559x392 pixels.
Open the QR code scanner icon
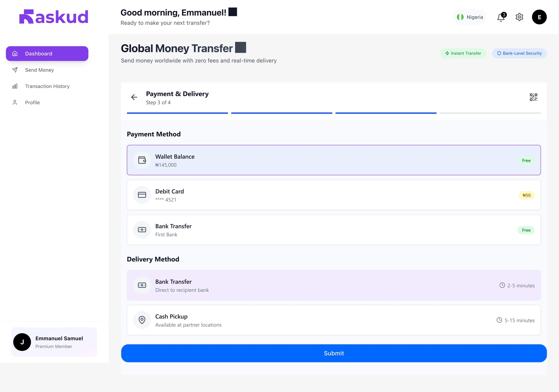click(x=533, y=97)
